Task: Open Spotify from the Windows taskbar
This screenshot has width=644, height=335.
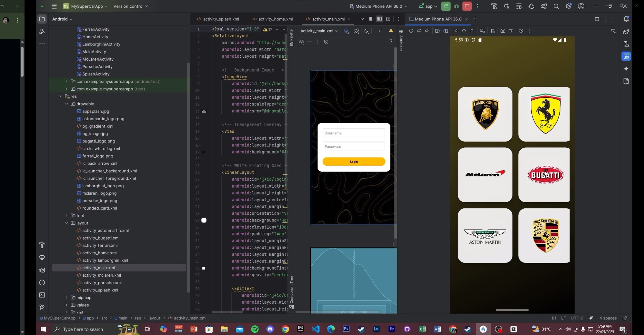Action: pos(255,329)
